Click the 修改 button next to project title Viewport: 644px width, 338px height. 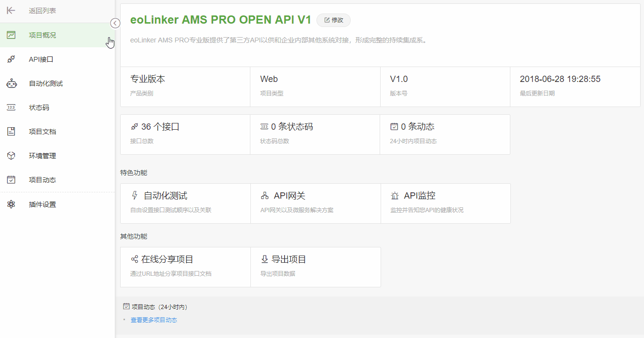[x=333, y=20]
